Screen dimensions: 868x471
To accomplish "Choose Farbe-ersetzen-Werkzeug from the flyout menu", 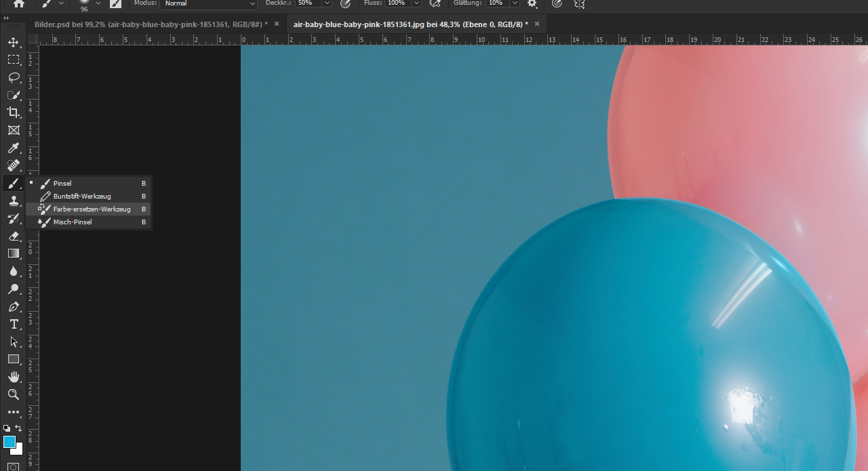I will click(x=88, y=209).
